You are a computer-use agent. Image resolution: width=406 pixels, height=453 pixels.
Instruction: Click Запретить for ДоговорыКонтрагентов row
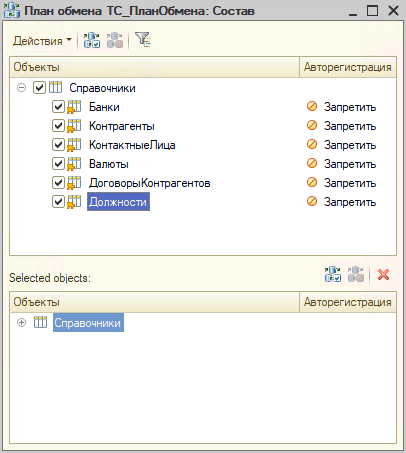coord(350,183)
